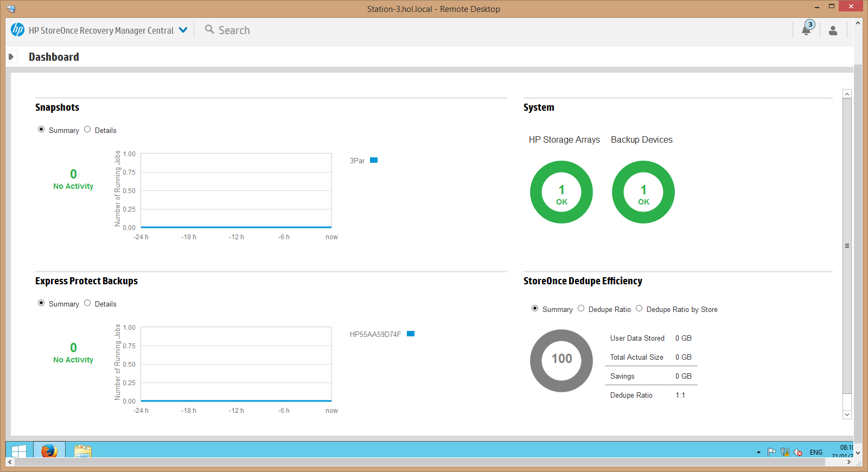Click the Snapshots section heading
The width and height of the screenshot is (868, 472).
tap(57, 107)
